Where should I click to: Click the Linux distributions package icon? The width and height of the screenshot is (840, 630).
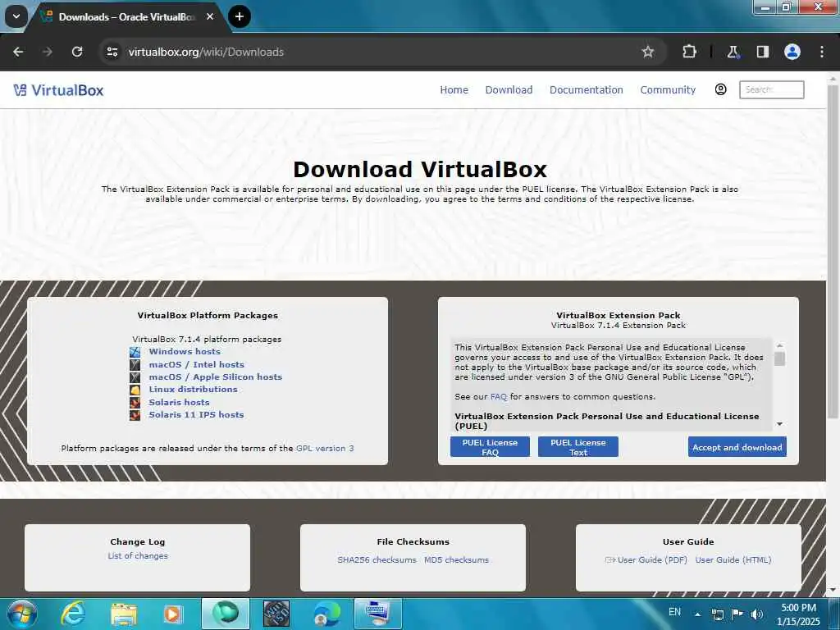coord(135,390)
